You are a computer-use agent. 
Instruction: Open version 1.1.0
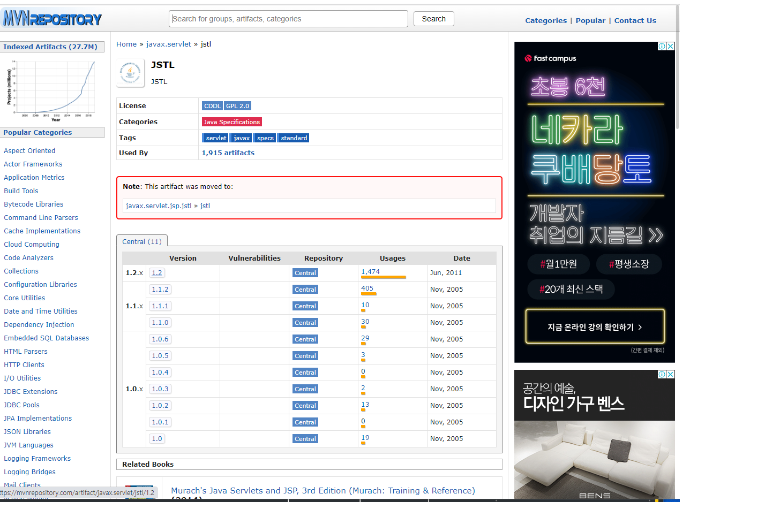pyautogui.click(x=160, y=323)
